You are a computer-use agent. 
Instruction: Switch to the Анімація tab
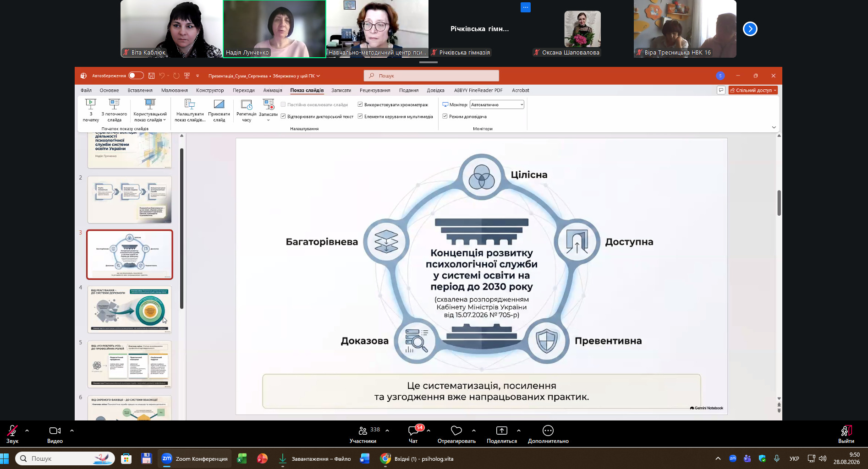(x=273, y=90)
